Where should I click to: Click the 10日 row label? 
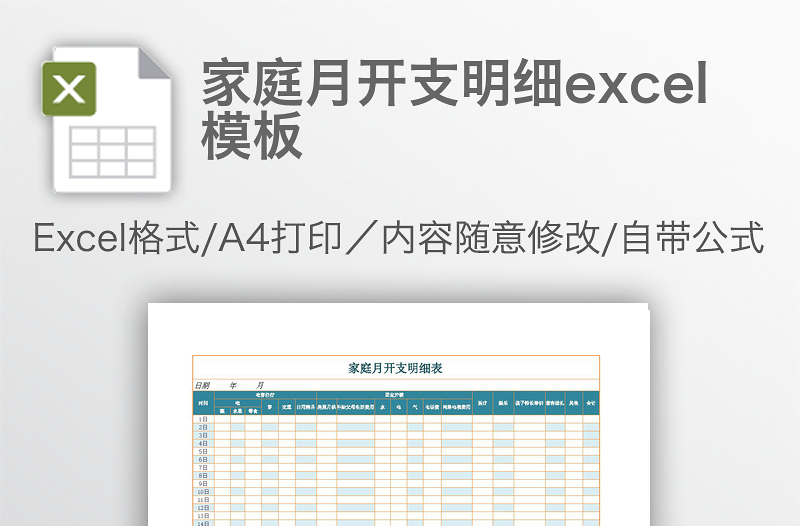203,492
